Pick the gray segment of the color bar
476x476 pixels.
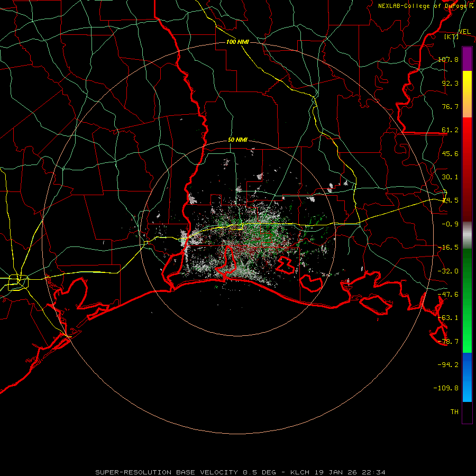(x=467, y=235)
